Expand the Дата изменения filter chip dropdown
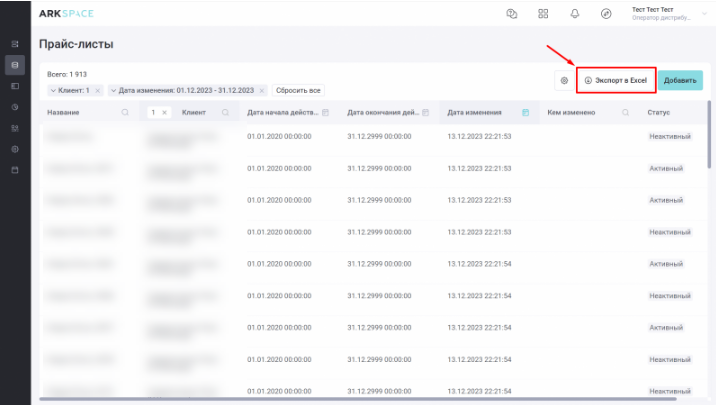Viewport: 716px width, 405px height. [x=113, y=90]
